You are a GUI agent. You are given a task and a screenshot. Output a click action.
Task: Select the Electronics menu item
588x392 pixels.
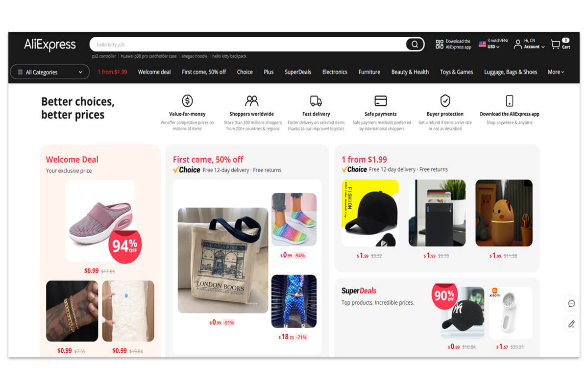335,72
